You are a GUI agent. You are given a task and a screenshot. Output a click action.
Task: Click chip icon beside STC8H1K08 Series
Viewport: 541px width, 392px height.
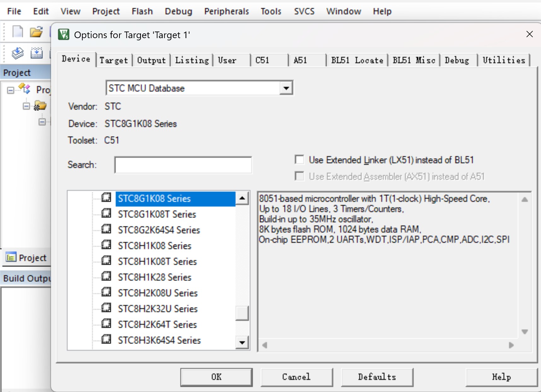coord(106,245)
